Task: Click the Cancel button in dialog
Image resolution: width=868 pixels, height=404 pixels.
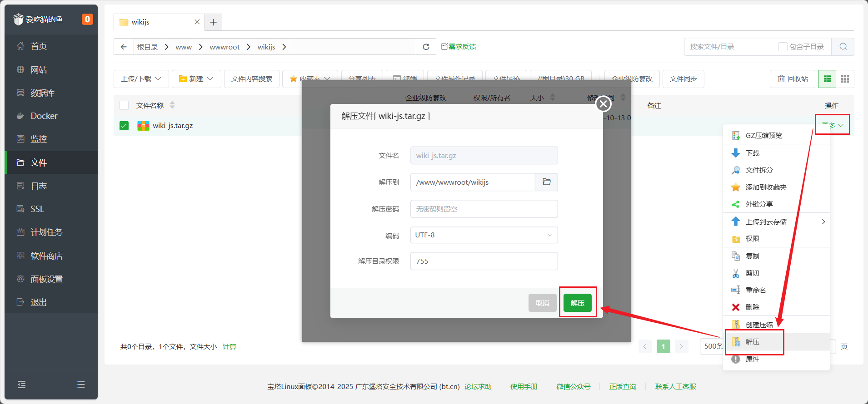Action: tap(542, 303)
